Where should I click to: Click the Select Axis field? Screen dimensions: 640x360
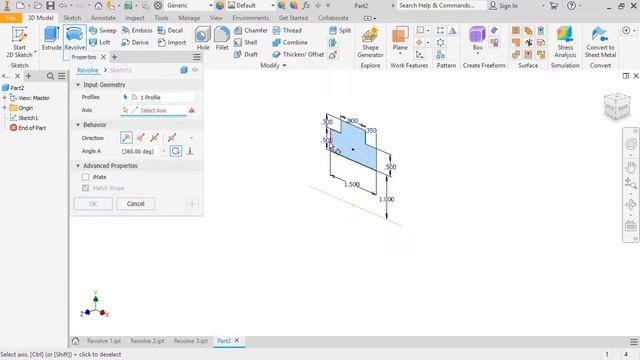tap(153, 110)
